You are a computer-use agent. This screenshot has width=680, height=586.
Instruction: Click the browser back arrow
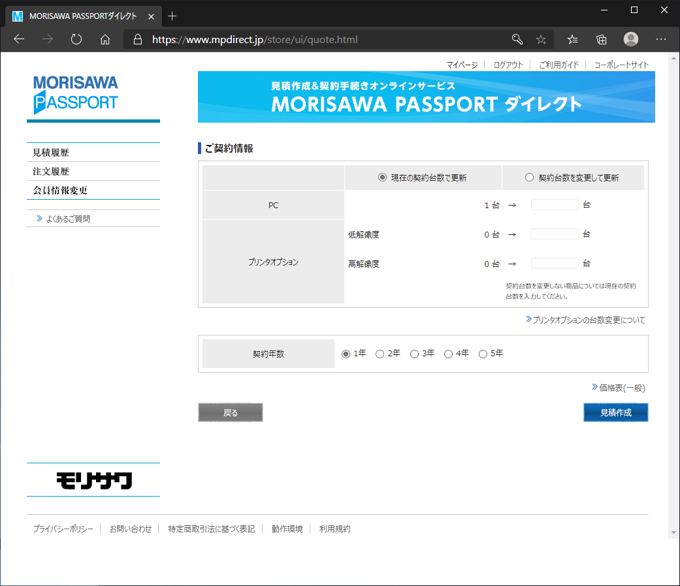tap(19, 39)
